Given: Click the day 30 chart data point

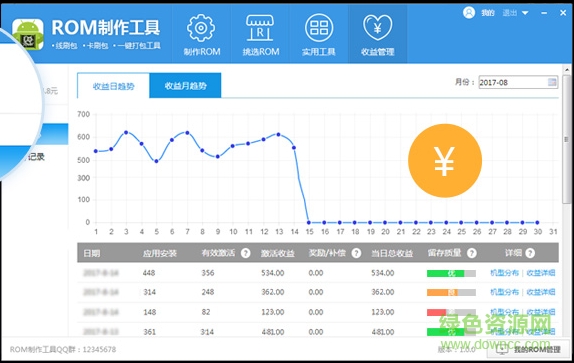Looking at the screenshot, I should [x=537, y=222].
